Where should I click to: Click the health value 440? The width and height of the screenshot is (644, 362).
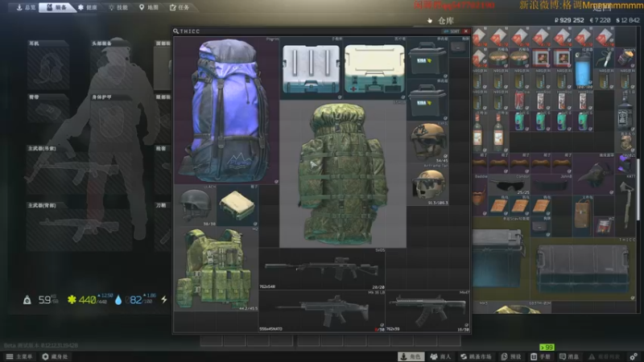point(87,300)
